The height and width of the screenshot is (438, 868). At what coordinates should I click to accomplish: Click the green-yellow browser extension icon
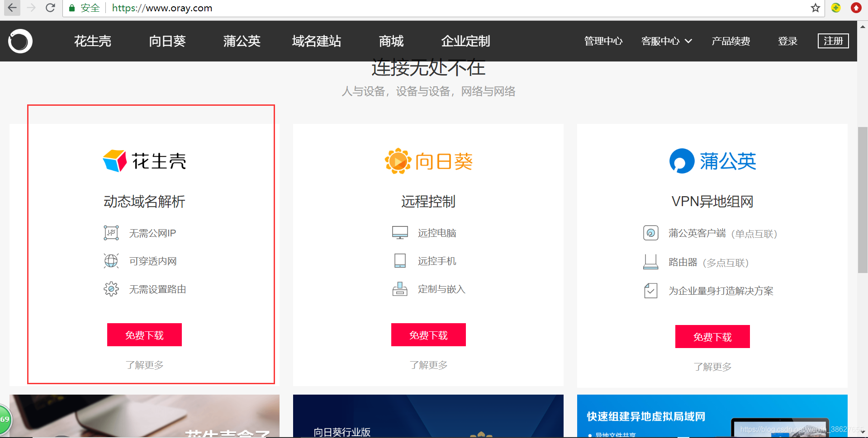(836, 8)
